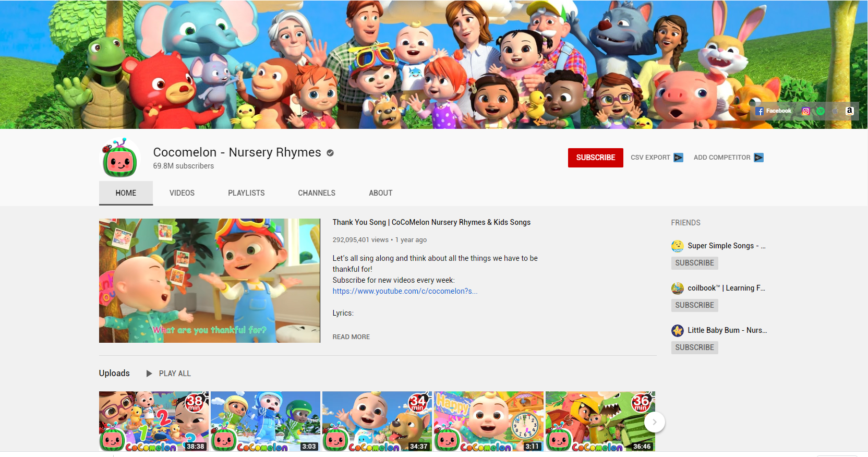Open the CHANNELS tab
Screen dimensions: 868x457
click(317, 193)
